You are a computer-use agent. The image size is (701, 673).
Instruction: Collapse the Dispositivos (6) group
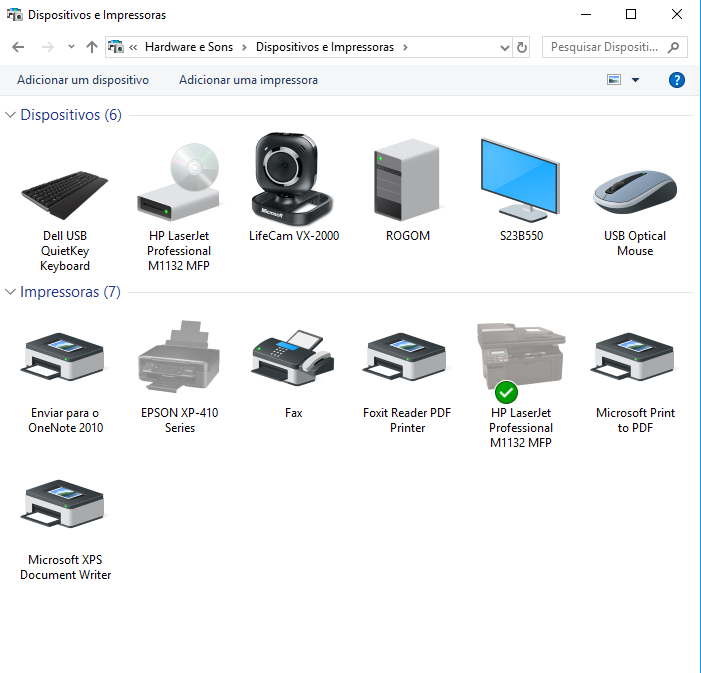(x=10, y=115)
